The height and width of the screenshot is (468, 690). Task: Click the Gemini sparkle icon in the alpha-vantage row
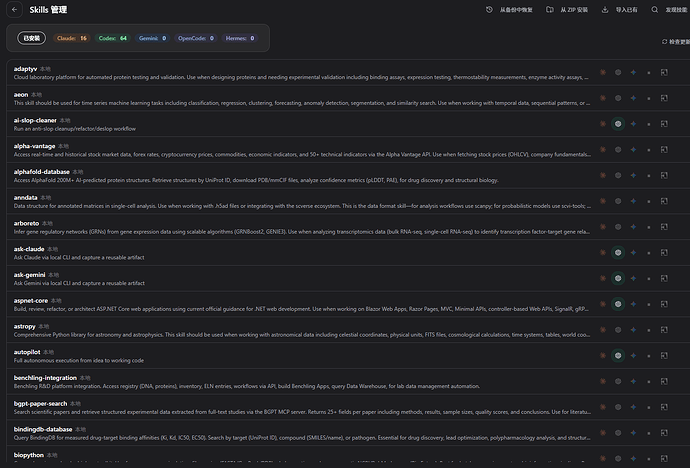point(633,150)
